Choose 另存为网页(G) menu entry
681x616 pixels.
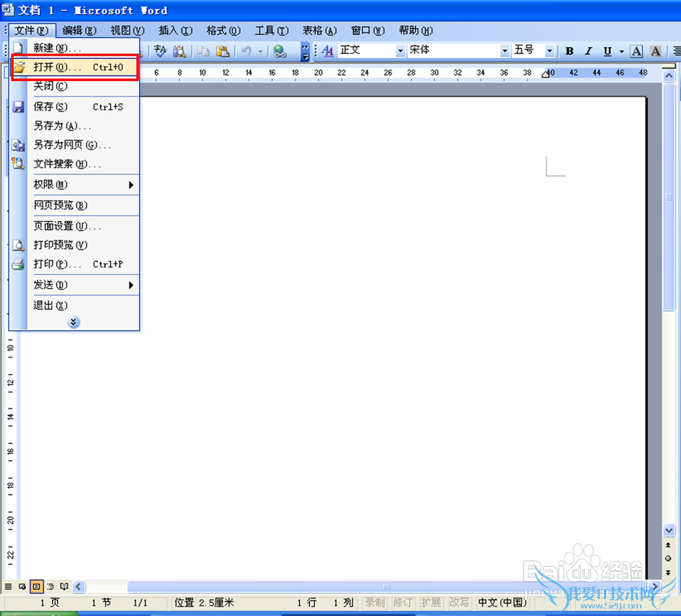(x=75, y=145)
